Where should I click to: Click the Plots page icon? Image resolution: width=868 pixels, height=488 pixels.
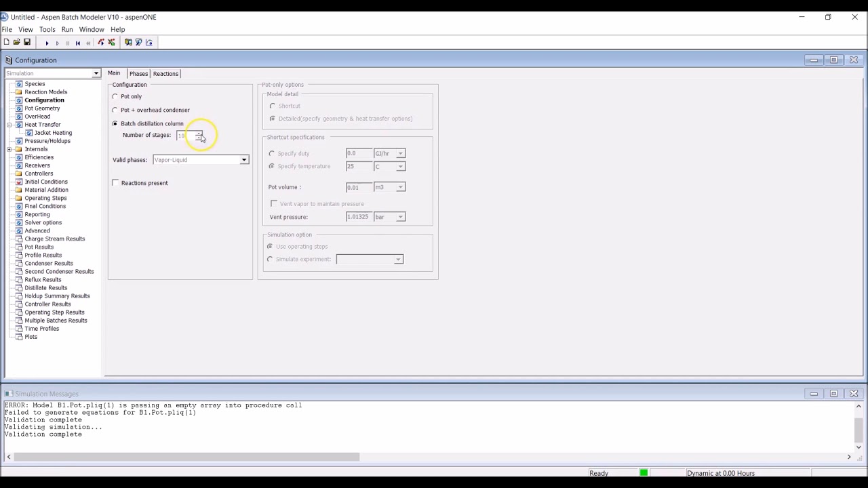[19, 337]
